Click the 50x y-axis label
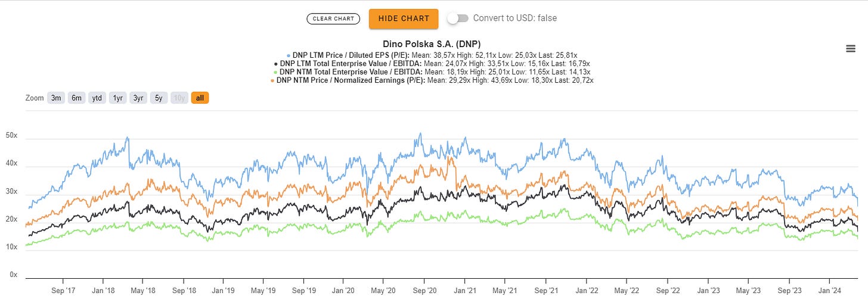 11,136
